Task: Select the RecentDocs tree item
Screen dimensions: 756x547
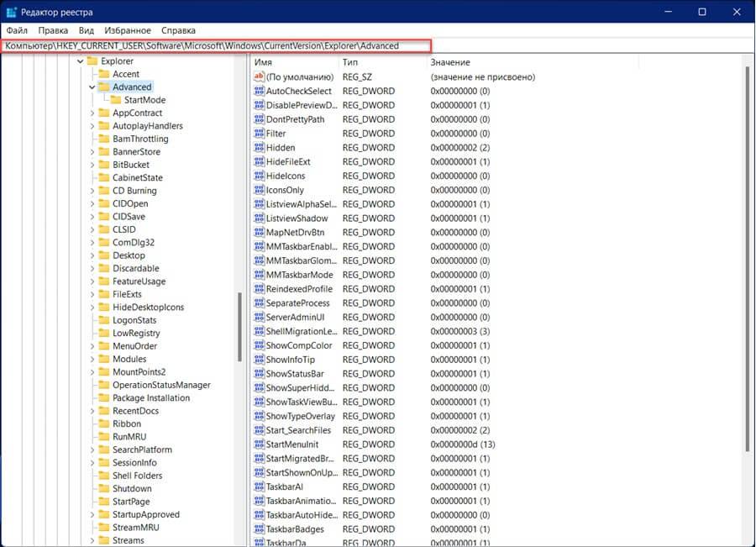Action: (x=135, y=411)
